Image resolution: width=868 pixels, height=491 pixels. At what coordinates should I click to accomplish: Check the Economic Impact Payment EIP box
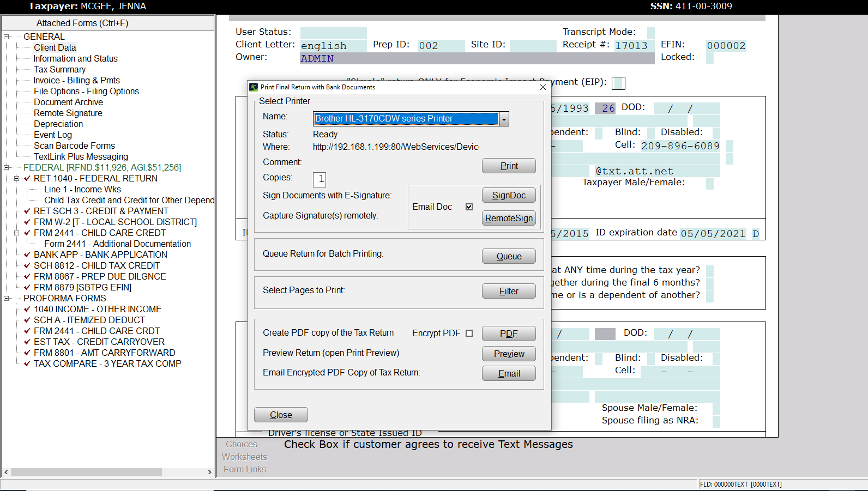click(618, 83)
